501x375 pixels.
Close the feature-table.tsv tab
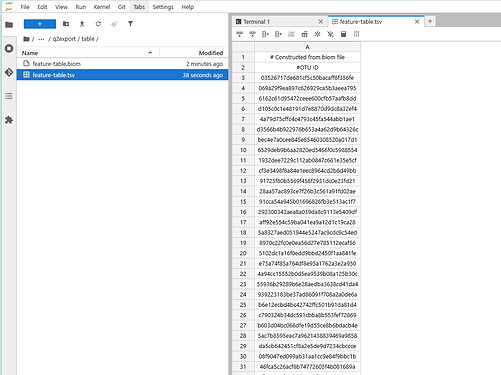[417, 22]
